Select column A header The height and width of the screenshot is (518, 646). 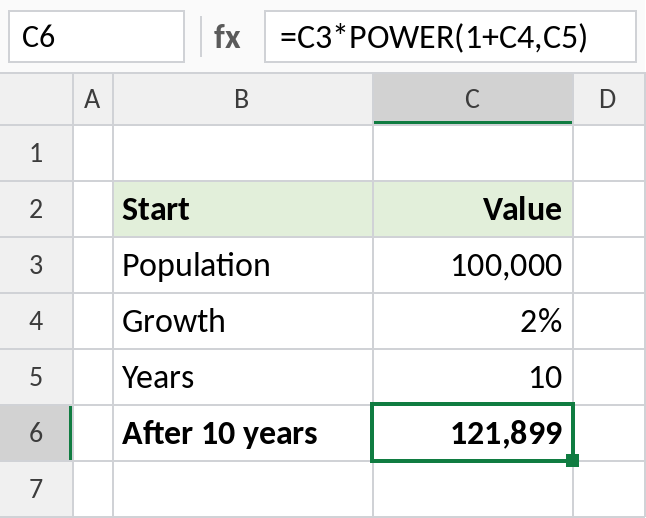93,99
